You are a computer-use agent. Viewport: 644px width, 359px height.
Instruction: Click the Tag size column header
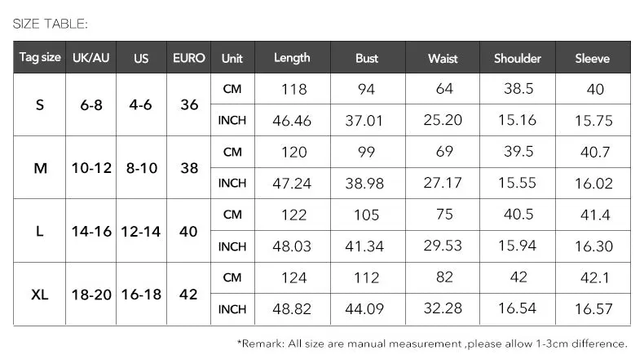40,57
